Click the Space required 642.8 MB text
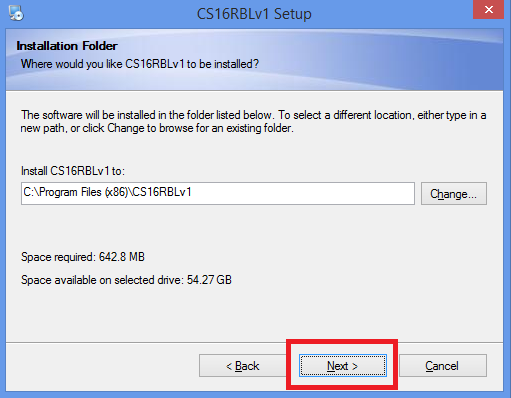This screenshot has height=398, width=511. 83,257
